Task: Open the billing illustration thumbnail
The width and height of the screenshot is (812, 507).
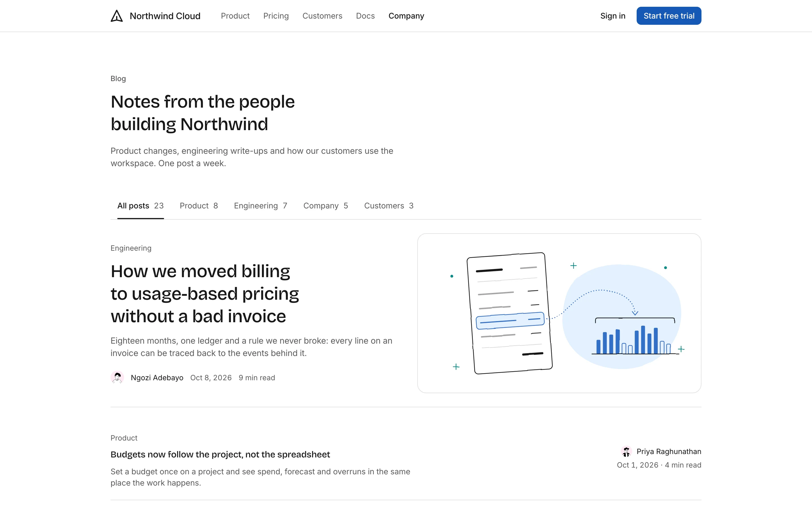Action: coord(559,313)
